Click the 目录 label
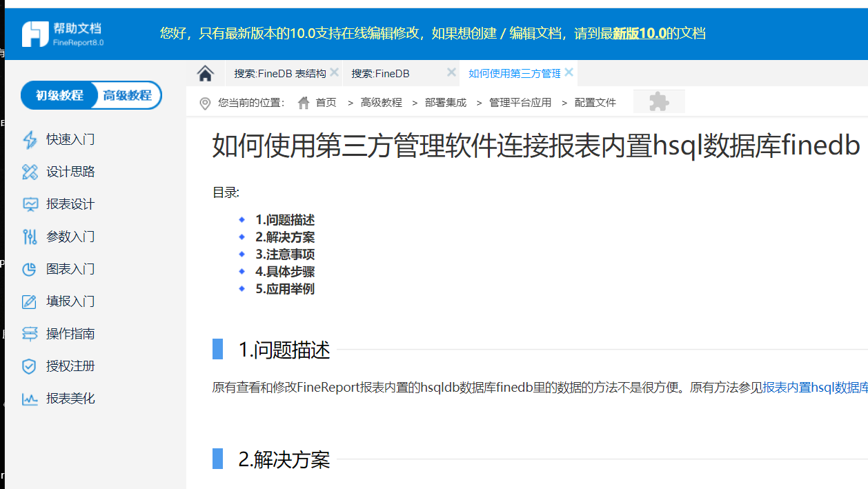868x489 pixels. click(226, 193)
